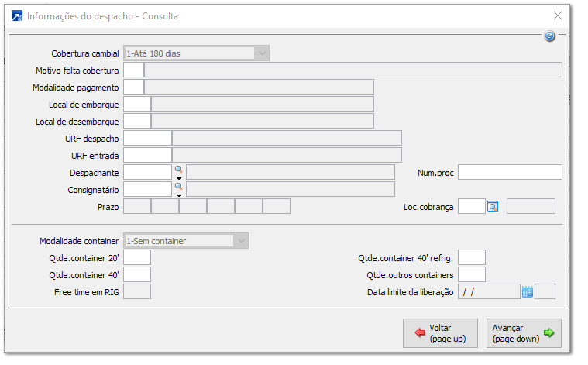Expand the Cobertura cambial dropdown
This screenshot has width=588, height=365.
[x=262, y=53]
